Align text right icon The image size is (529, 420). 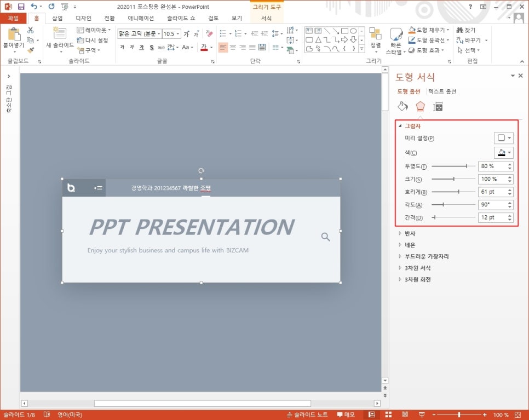coord(243,47)
